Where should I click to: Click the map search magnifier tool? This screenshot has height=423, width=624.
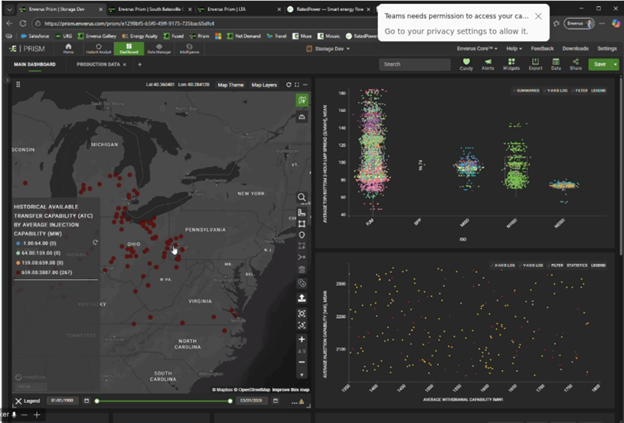302,197
